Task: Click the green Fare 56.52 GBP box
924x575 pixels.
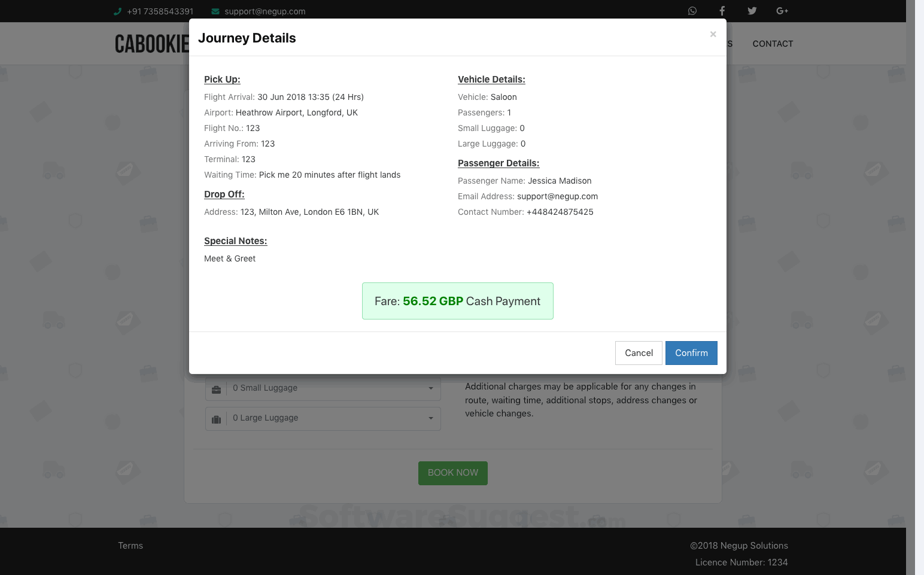Action: 457,301
